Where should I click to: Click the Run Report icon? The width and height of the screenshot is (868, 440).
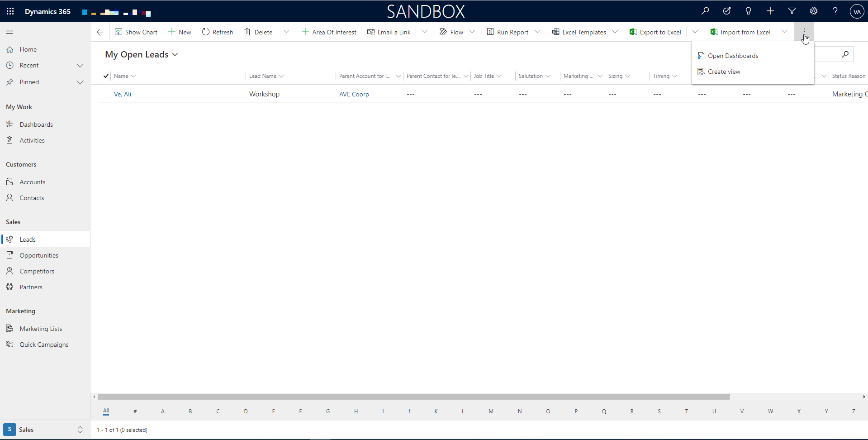490,32
